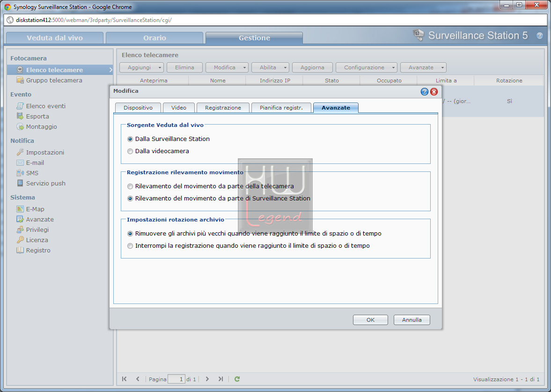Viewport: 551px width, 392px height.
Task: Click the Impostazioni wrench icon
Action: tap(20, 152)
